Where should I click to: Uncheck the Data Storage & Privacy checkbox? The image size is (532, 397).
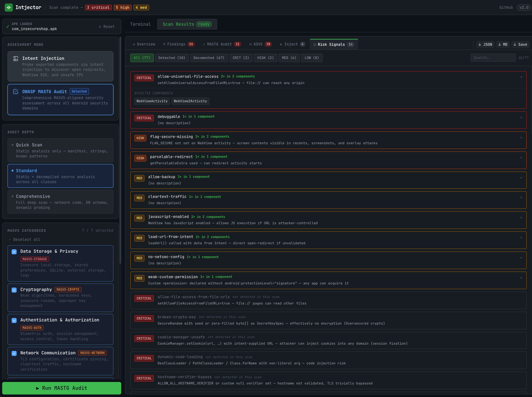14,251
